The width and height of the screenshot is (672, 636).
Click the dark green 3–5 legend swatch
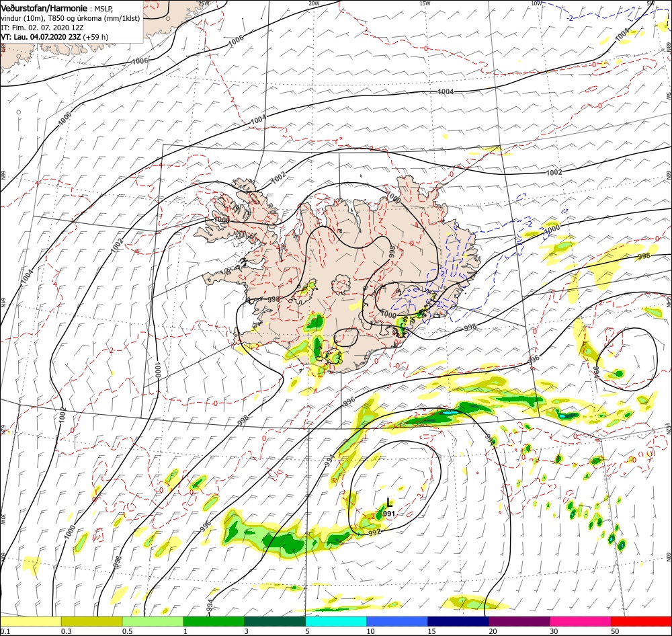pyautogui.click(x=275, y=621)
